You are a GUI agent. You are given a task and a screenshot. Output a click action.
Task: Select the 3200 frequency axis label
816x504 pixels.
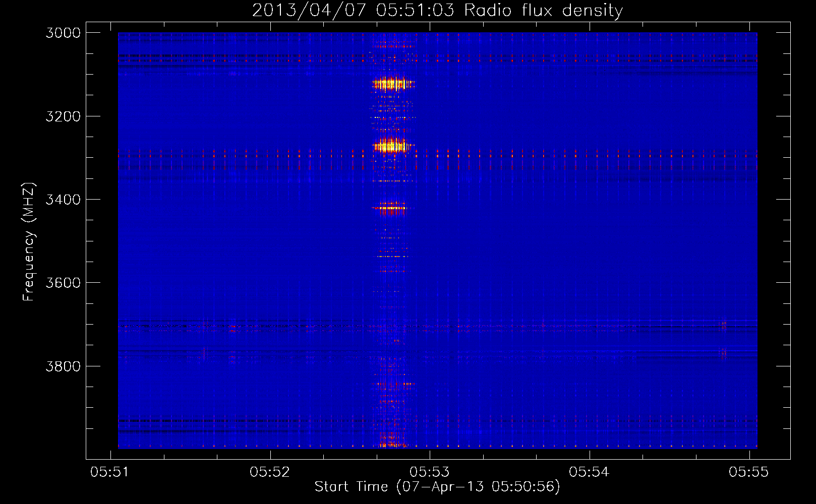pos(63,116)
